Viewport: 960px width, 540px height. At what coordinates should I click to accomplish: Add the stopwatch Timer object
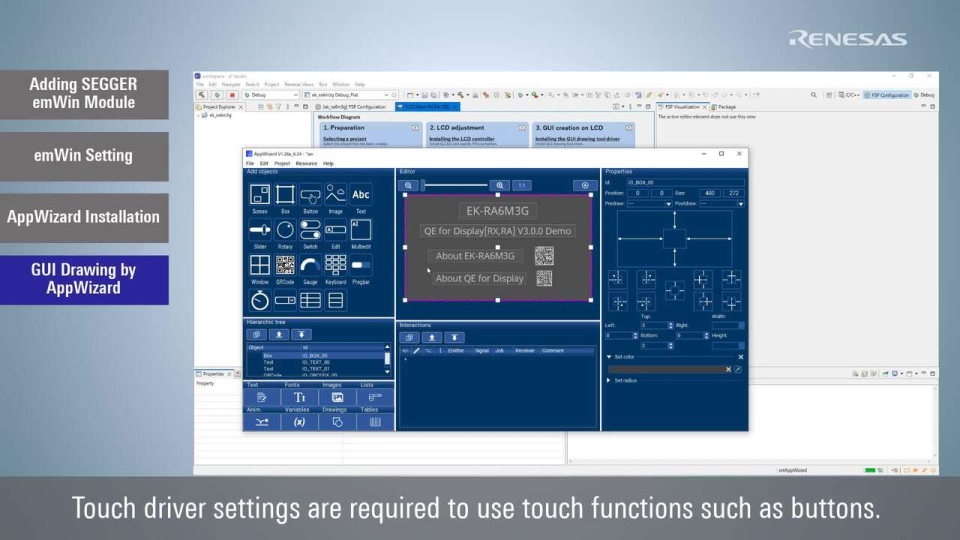click(x=260, y=301)
